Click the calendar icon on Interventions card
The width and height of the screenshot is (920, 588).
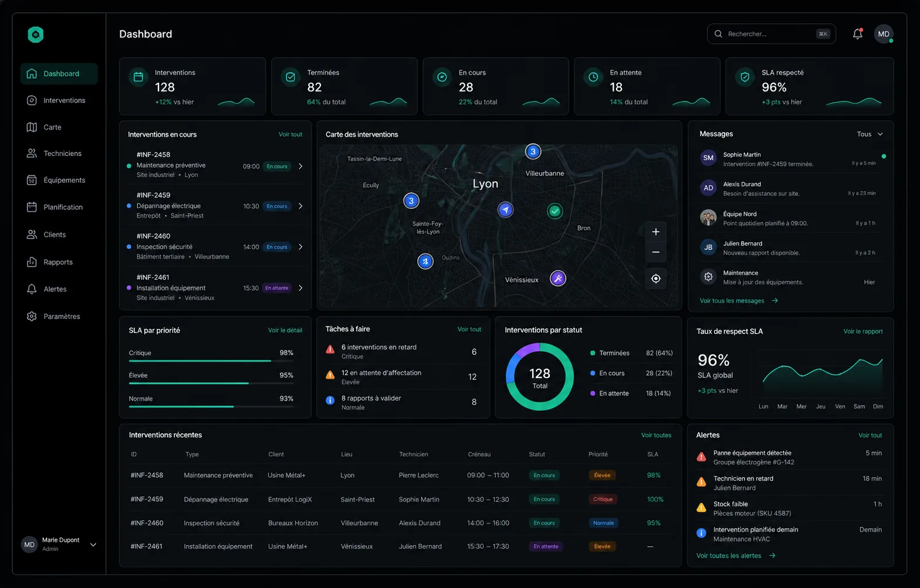138,77
